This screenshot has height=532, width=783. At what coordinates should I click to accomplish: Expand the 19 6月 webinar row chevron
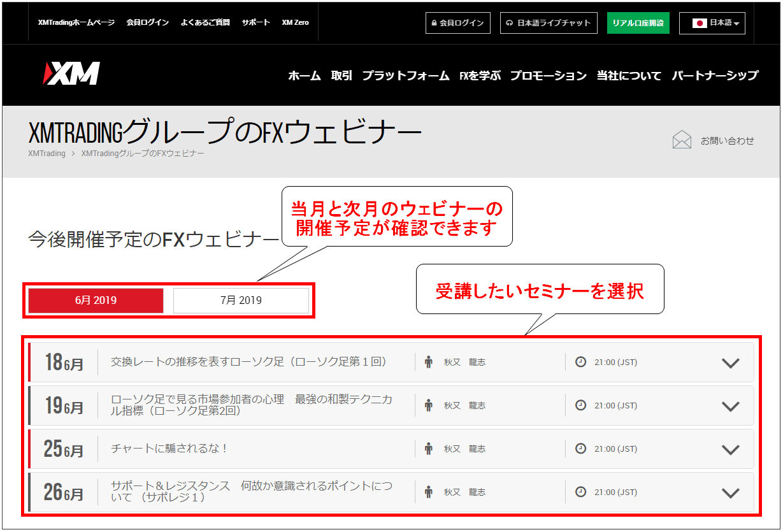coord(730,406)
